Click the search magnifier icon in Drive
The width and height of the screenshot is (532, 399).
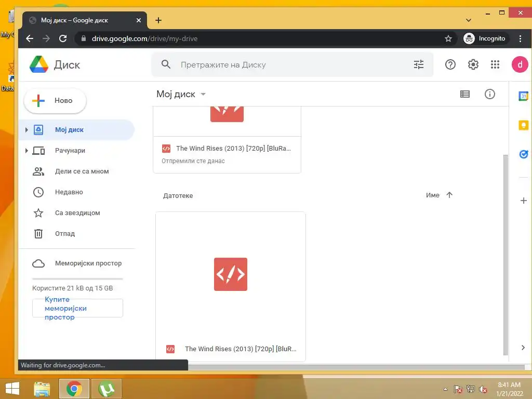coord(166,64)
